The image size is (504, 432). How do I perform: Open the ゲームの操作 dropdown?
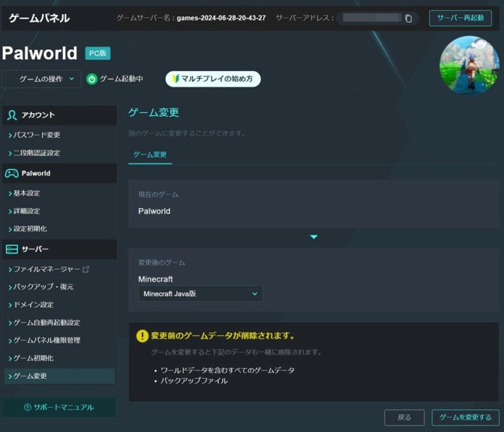point(41,79)
